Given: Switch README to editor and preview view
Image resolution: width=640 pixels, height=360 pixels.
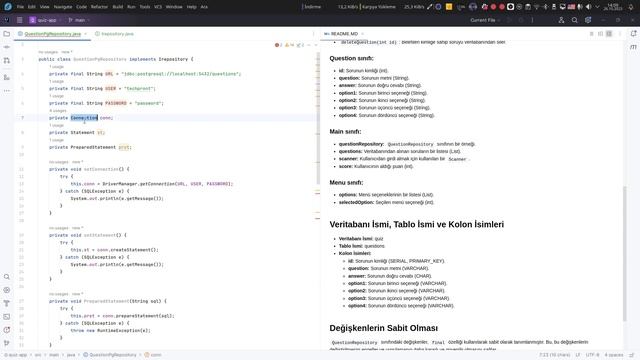Looking at the screenshot, I should coord(600,34).
